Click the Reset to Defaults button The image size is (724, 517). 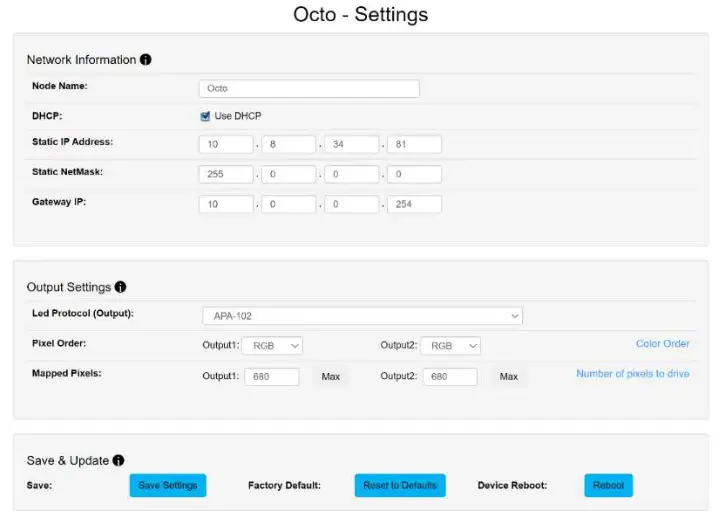tap(400, 486)
